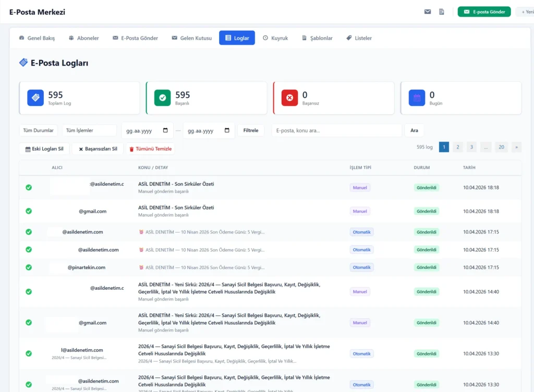
Task: Open the Listeler tab
Action: (359, 38)
